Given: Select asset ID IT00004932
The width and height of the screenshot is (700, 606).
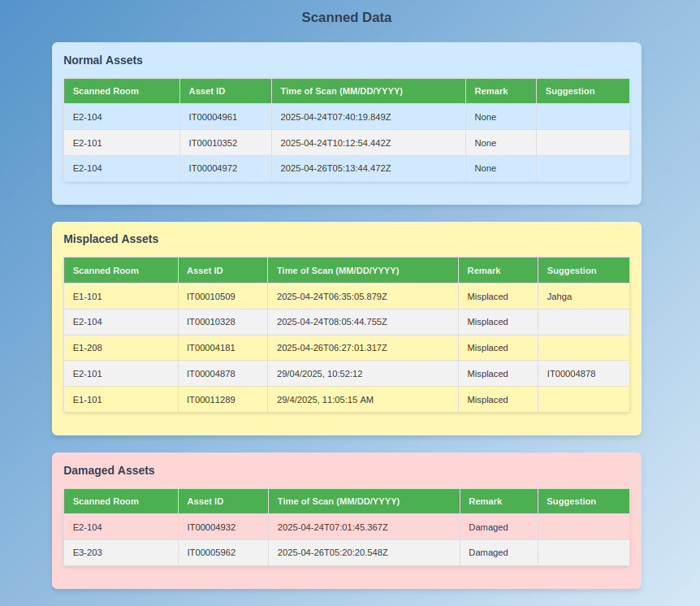Looking at the screenshot, I should point(211,527).
